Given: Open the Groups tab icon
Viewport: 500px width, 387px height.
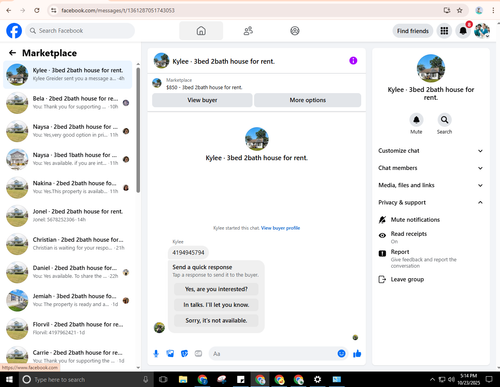Looking at the screenshot, I should coord(295,31).
